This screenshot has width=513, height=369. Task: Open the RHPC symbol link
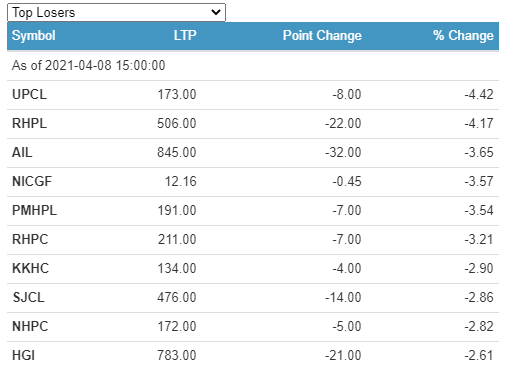click(30, 240)
